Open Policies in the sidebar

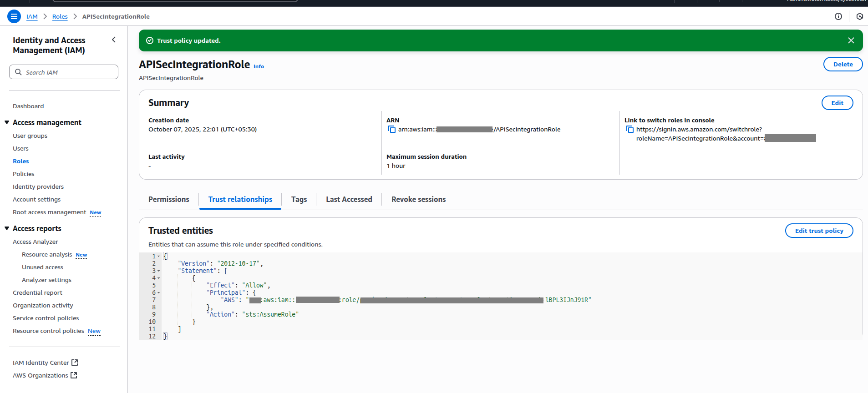pos(24,174)
